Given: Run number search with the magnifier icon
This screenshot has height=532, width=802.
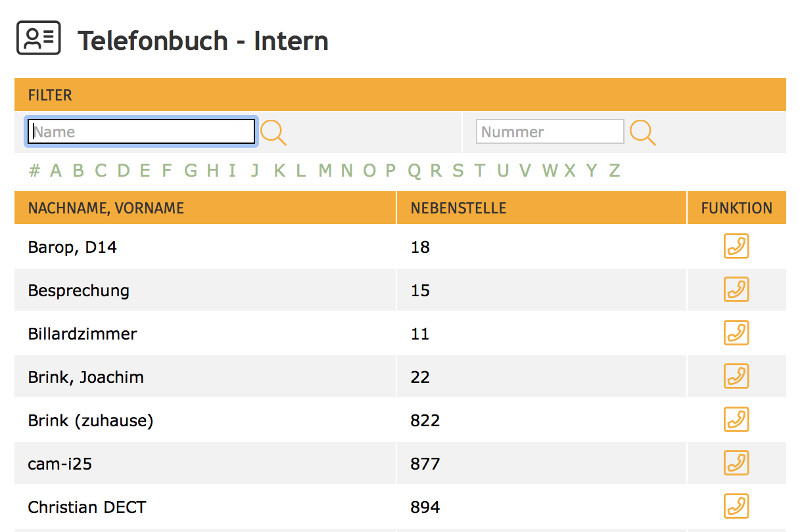Looking at the screenshot, I should coord(643,133).
